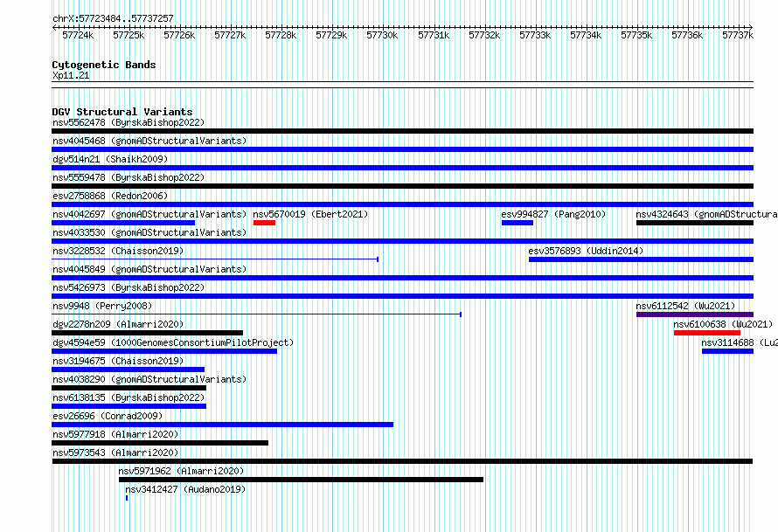This screenshot has width=778, height=532.
Task: Select the black bar under nsv4324643
Action: (x=695, y=223)
